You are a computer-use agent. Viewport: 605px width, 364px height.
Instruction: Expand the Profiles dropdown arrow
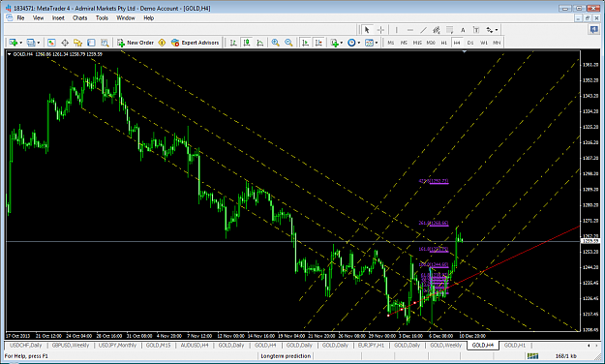tap(39, 43)
